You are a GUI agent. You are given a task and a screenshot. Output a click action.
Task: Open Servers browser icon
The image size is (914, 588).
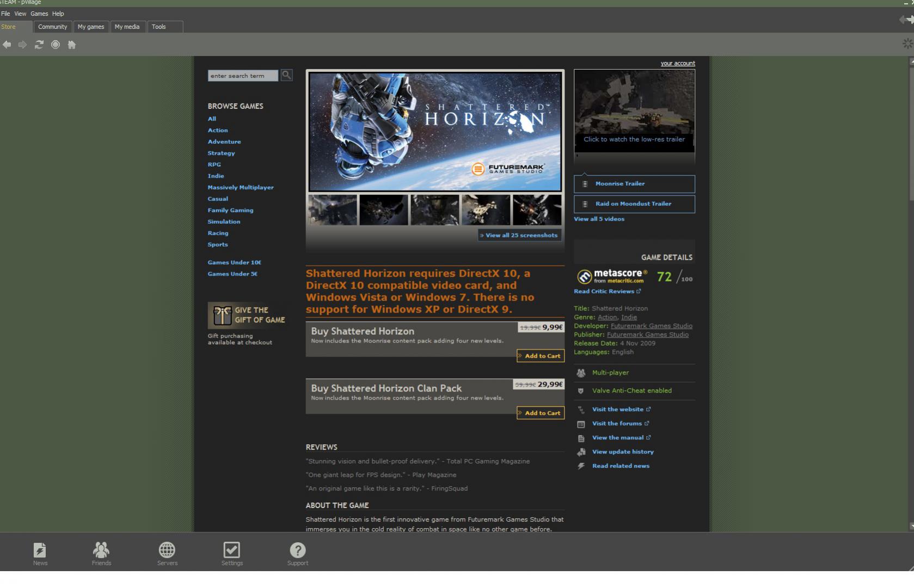coord(167,554)
